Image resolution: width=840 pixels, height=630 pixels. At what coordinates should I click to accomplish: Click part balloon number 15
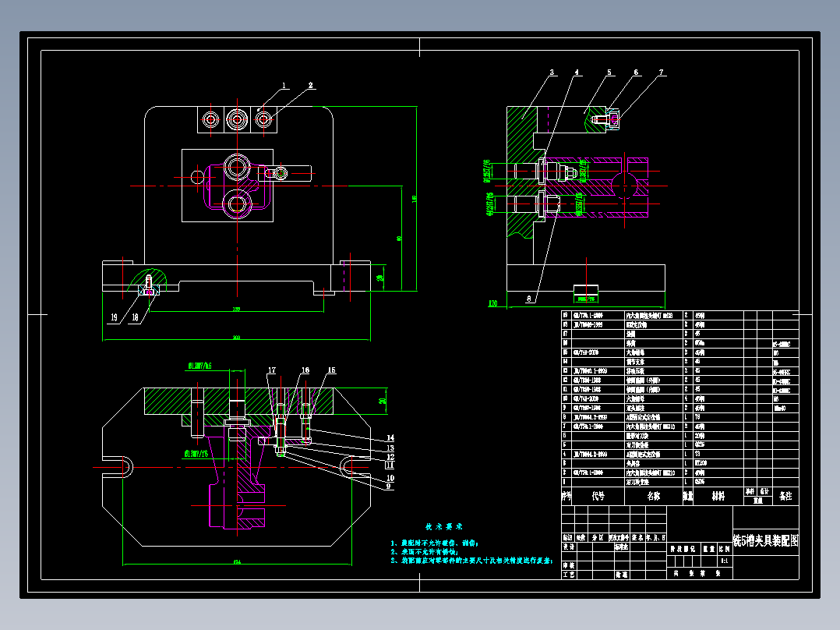click(332, 370)
